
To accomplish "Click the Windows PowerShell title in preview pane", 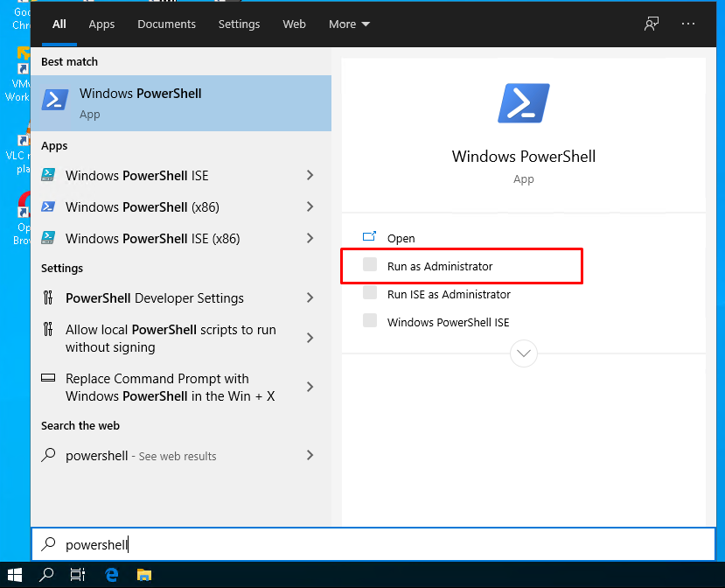I will (x=523, y=157).
